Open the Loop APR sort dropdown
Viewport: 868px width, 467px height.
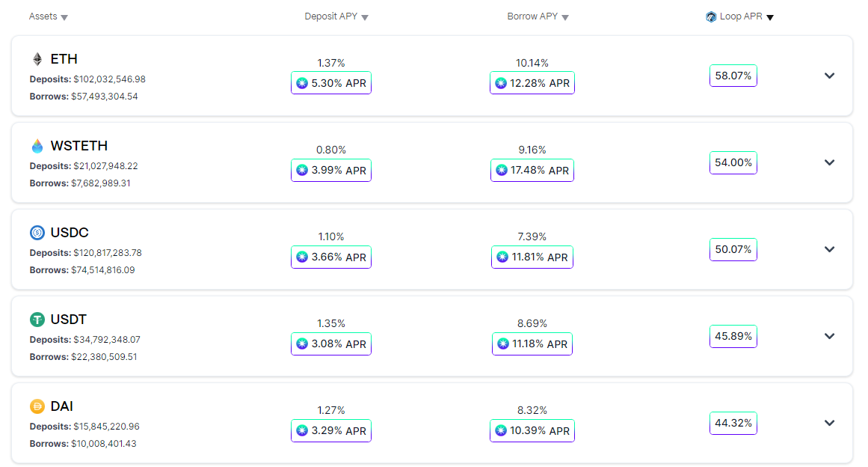point(770,16)
